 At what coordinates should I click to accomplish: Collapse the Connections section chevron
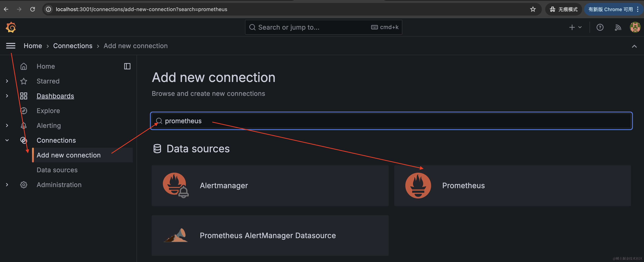[7, 140]
